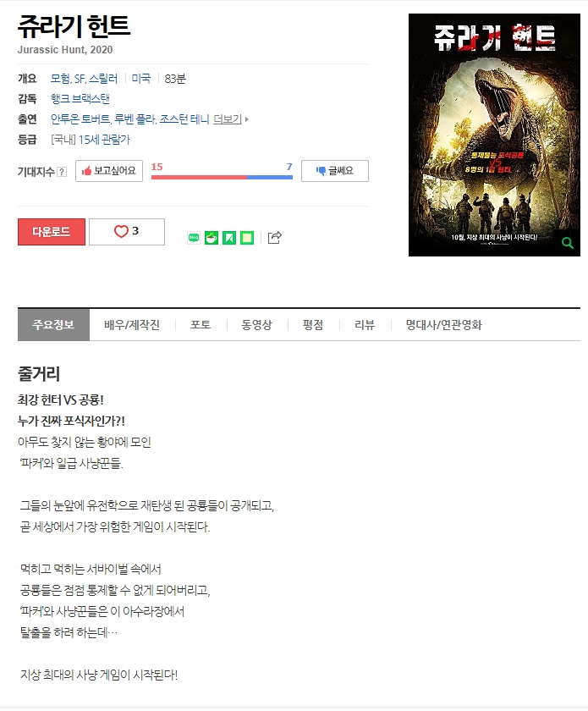The image size is (588, 711).
Task: Vote 보고싶어요 thumbs-up button
Action: click(109, 171)
